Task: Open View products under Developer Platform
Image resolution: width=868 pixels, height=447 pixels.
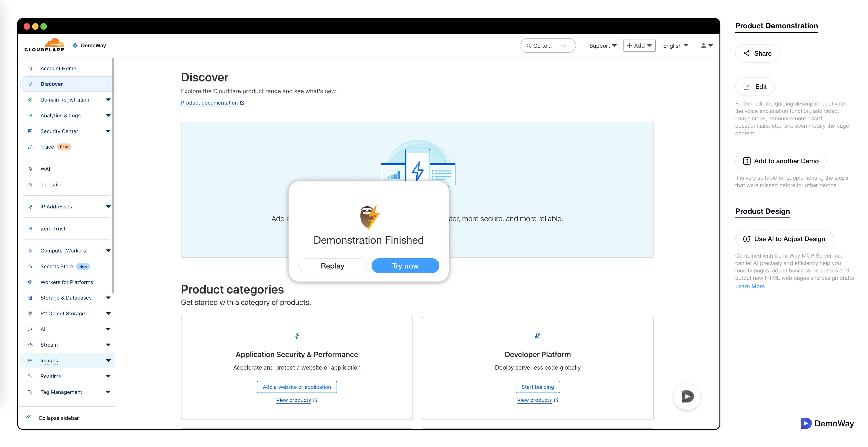Action: click(x=538, y=400)
